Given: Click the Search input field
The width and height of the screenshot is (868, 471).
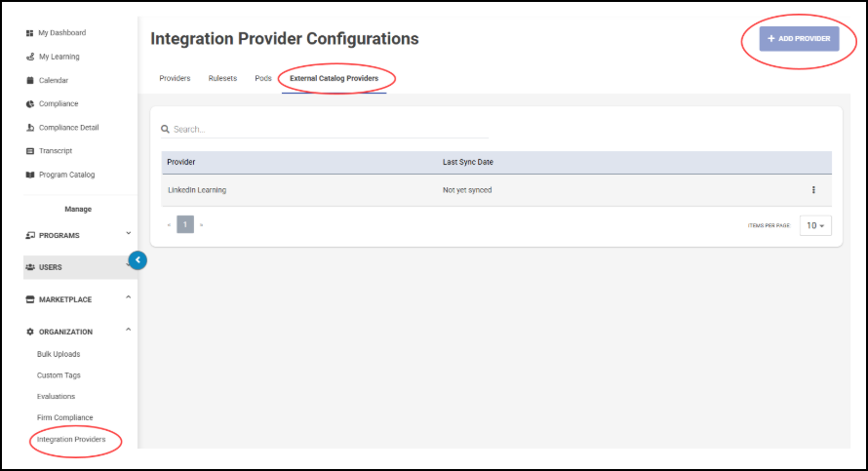Looking at the screenshot, I should tap(327, 129).
